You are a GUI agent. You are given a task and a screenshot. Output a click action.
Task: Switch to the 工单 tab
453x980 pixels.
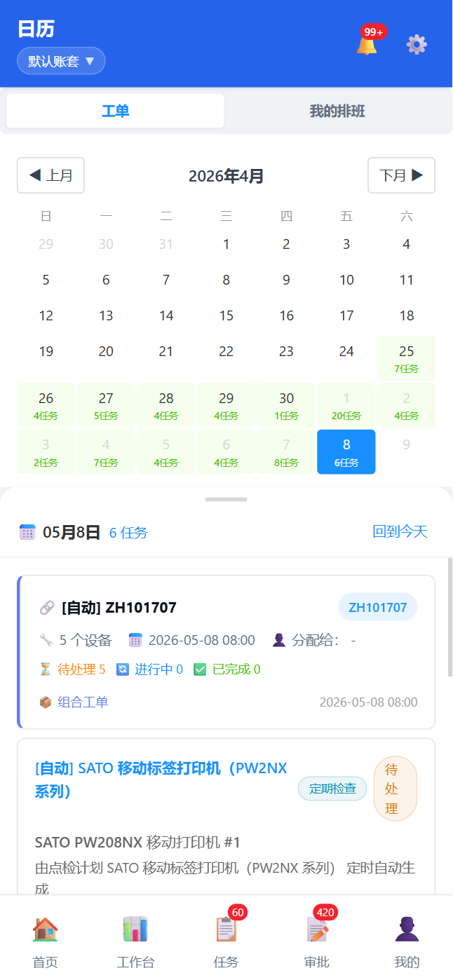coord(116,111)
